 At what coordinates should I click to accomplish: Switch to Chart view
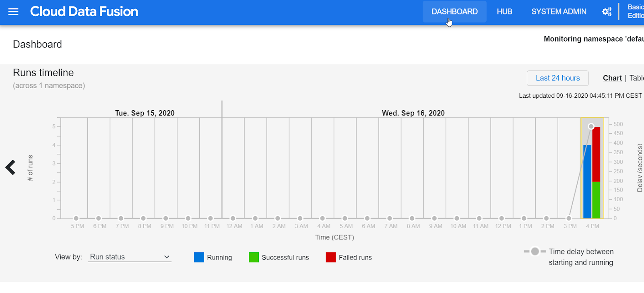(612, 78)
